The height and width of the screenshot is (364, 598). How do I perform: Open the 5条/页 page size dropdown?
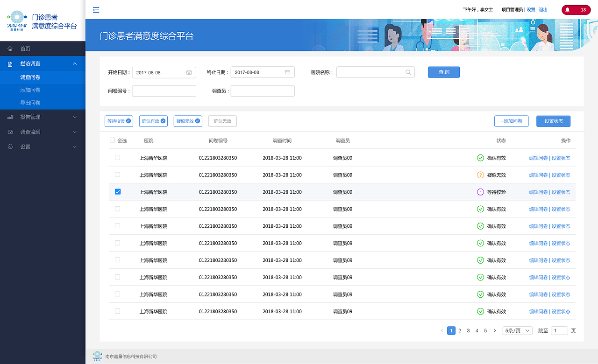pos(518,331)
